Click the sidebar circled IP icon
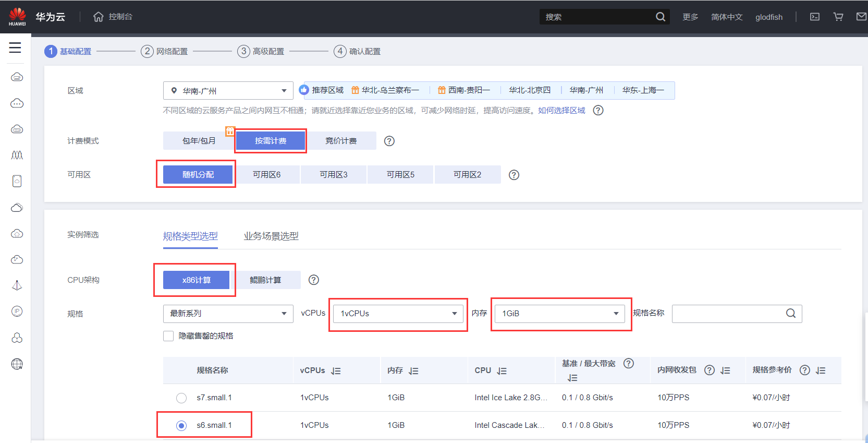Image resolution: width=868 pixels, height=443 pixels. (x=17, y=312)
